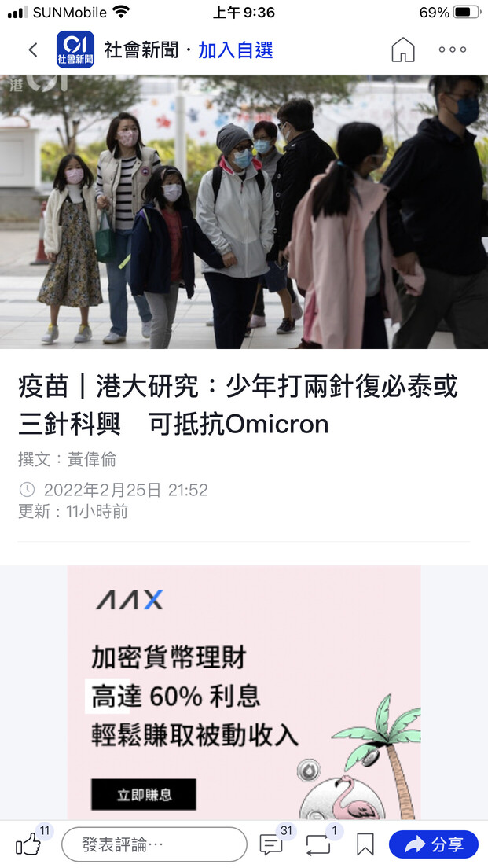
Task: Open the AAX logo in advertisement
Action: pyautogui.click(x=129, y=600)
